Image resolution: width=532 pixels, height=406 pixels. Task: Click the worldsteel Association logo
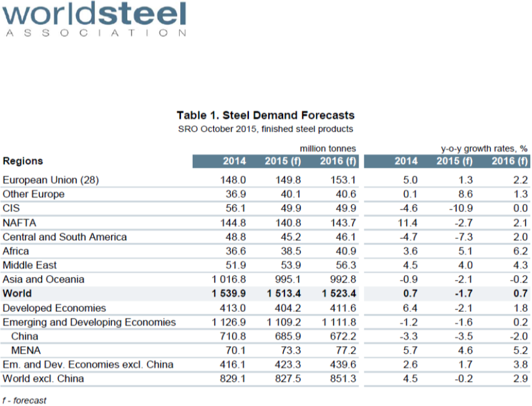(x=95, y=19)
